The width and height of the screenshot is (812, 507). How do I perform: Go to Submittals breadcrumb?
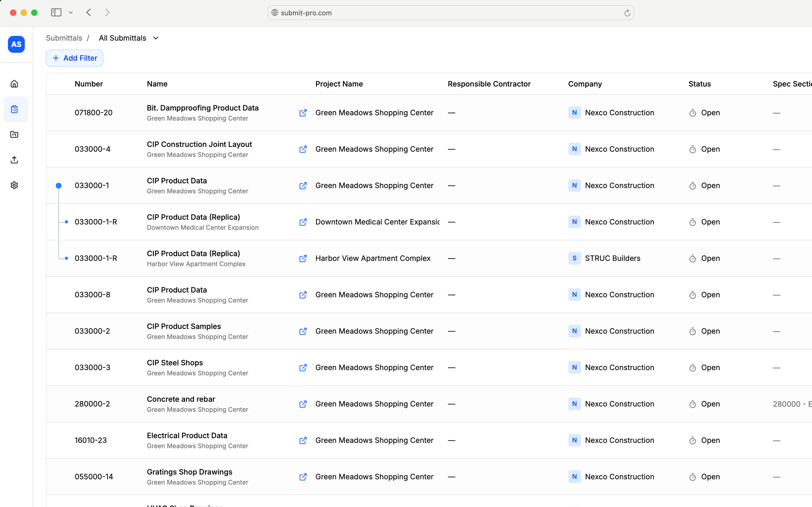(x=64, y=38)
